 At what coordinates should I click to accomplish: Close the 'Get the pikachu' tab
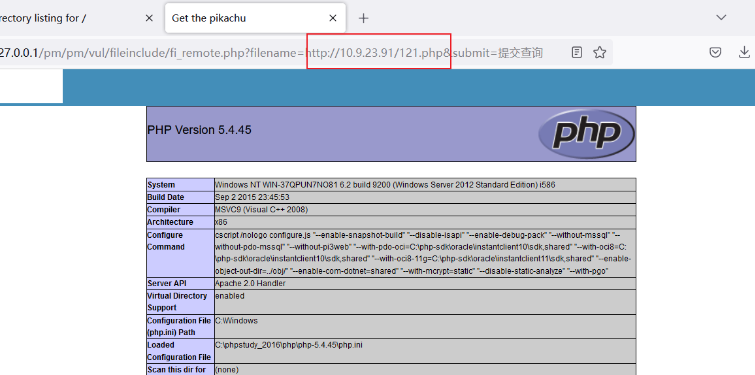click(333, 18)
